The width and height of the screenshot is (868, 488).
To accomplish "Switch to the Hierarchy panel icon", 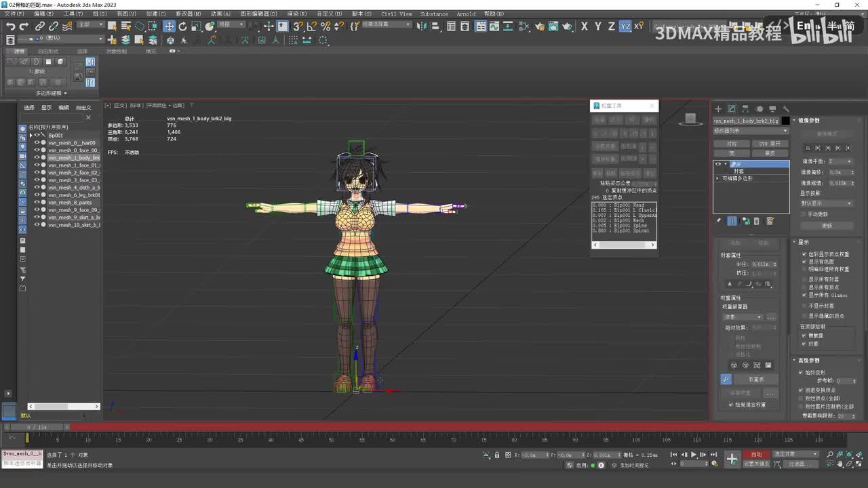I will [x=745, y=108].
